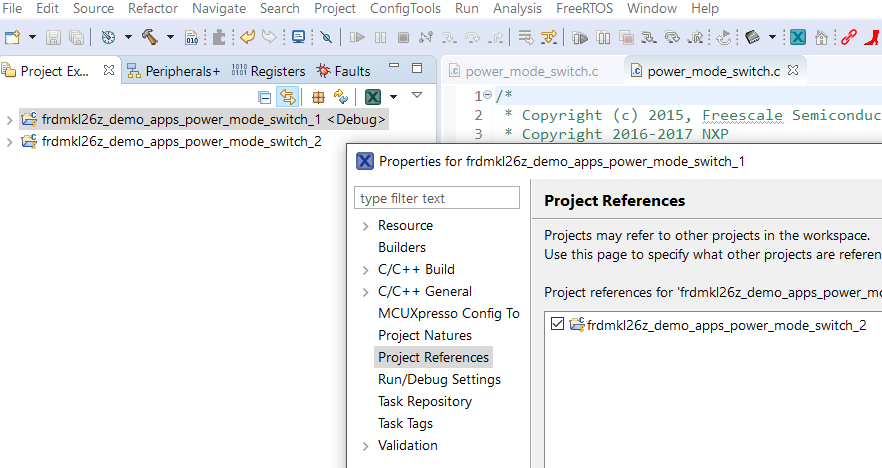Open the Search menu

[280, 8]
